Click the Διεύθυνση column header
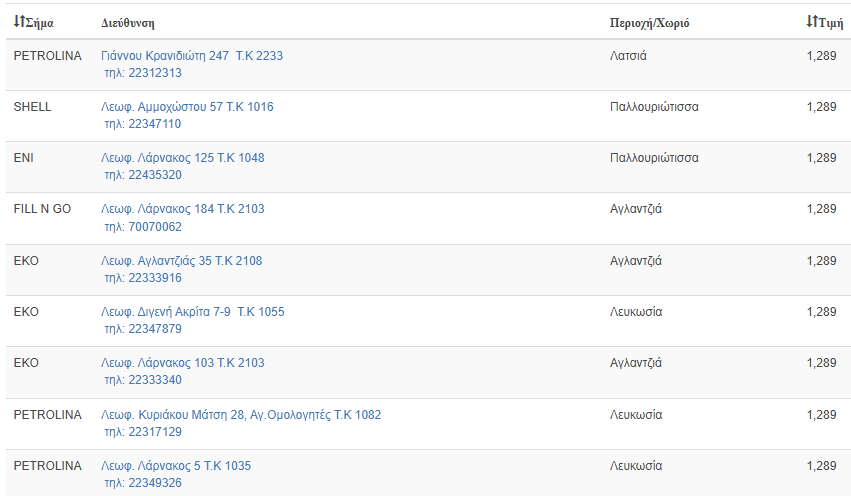This screenshot has width=851, height=496. point(128,23)
